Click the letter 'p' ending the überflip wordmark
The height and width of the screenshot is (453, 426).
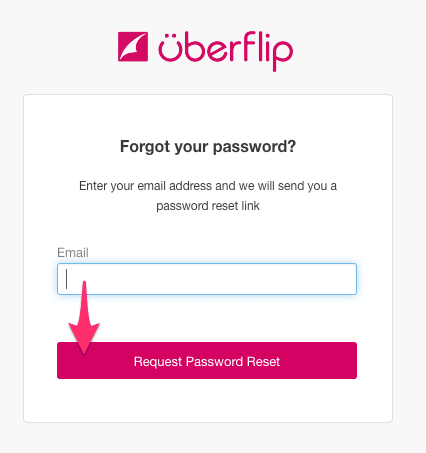point(283,55)
